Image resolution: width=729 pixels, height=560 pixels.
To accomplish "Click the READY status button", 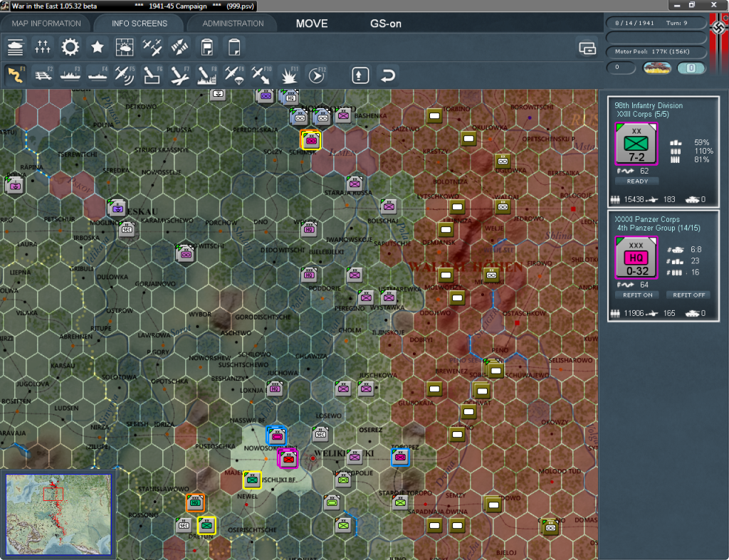I will pyautogui.click(x=637, y=181).
